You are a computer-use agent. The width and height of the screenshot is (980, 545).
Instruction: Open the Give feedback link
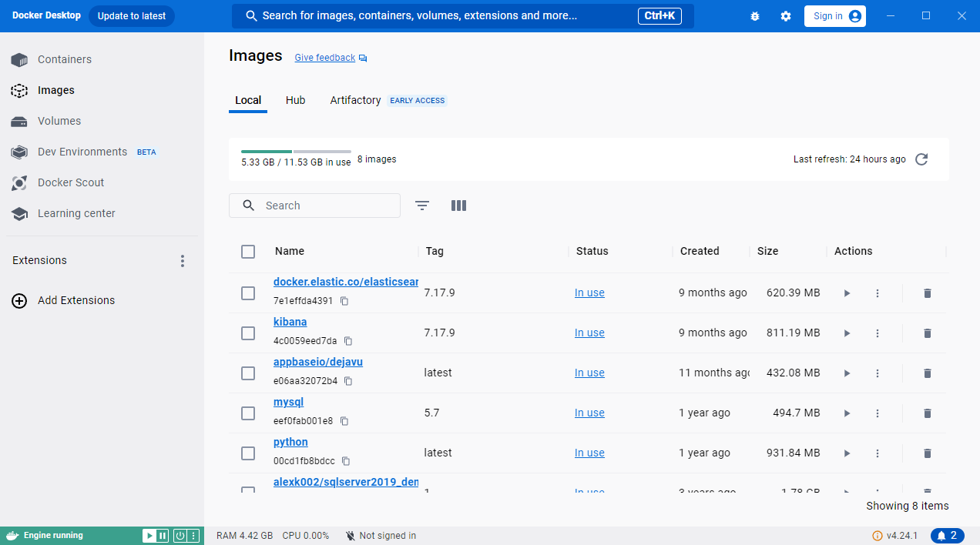coord(325,58)
